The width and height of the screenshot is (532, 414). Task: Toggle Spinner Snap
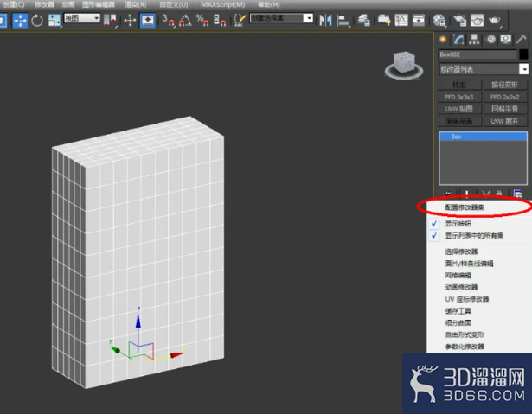click(x=220, y=21)
